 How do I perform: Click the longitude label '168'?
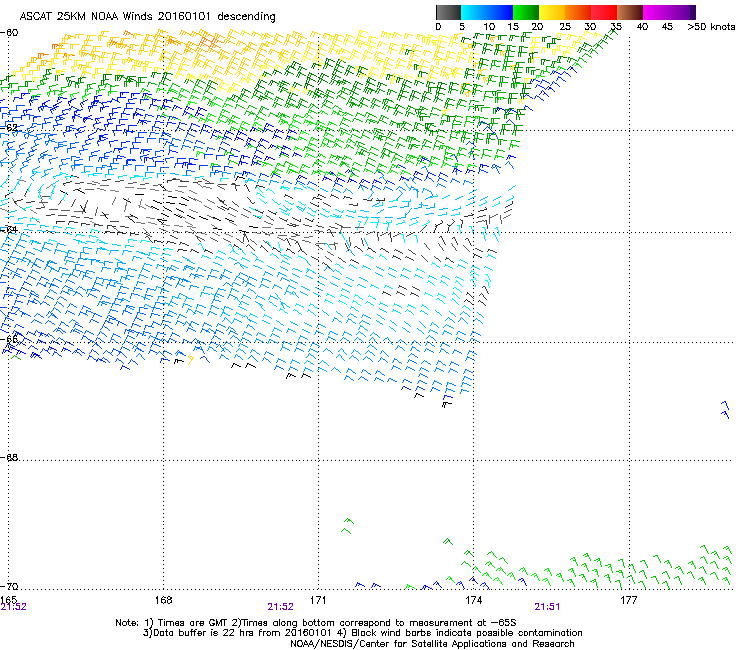pyautogui.click(x=163, y=600)
